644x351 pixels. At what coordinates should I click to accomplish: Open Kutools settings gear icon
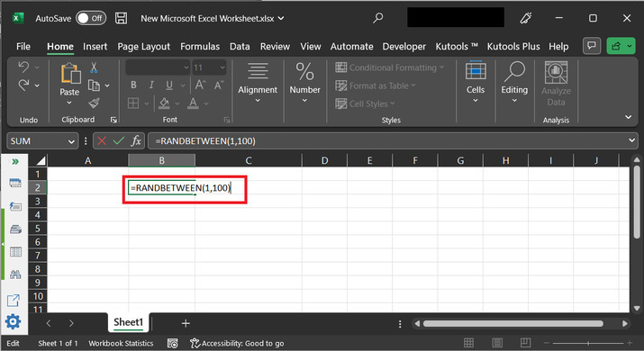pos(14,321)
